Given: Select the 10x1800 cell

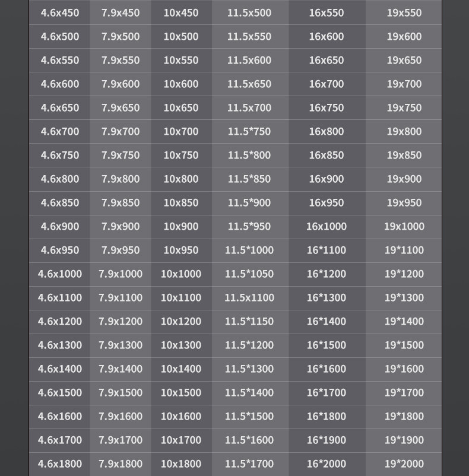Looking at the screenshot, I should click(x=181, y=464).
